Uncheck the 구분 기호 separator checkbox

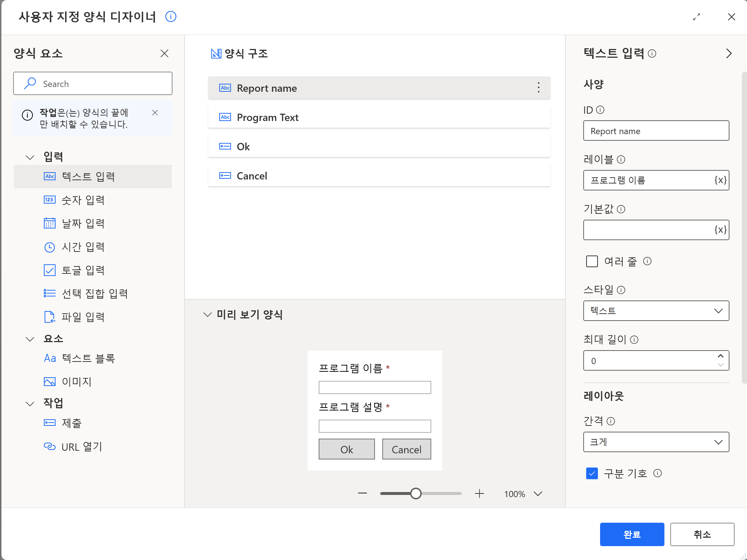click(592, 473)
